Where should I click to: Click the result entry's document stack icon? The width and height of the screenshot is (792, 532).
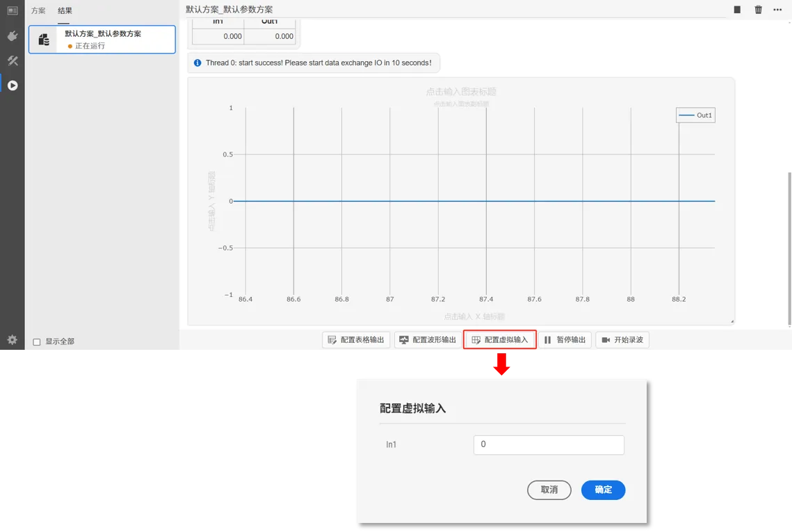(x=44, y=40)
